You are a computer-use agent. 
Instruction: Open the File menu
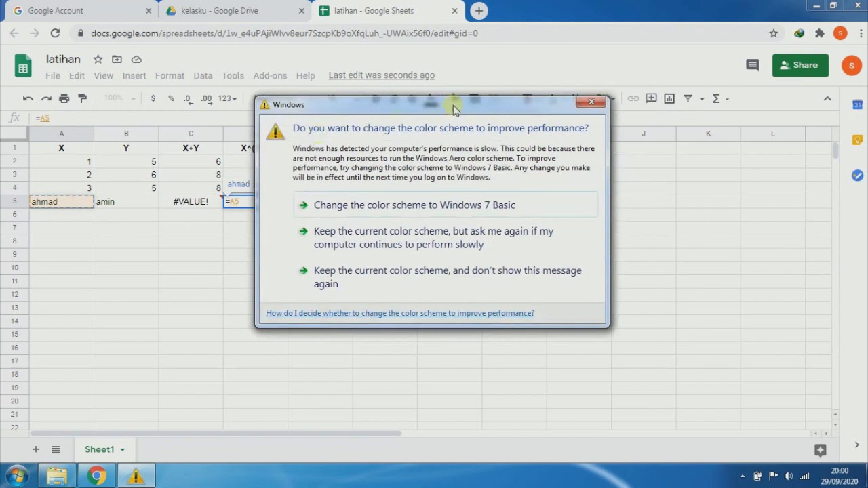[x=53, y=75]
